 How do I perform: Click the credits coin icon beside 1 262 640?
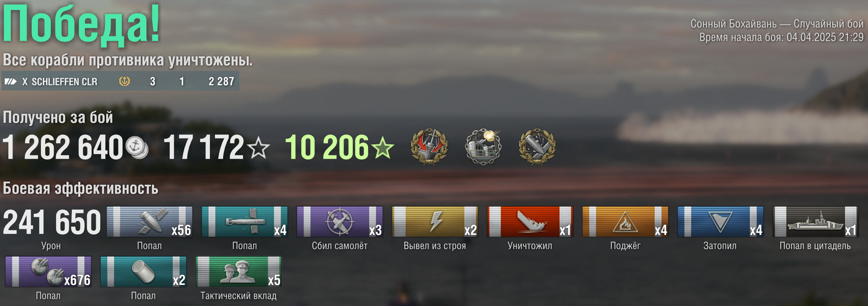click(137, 148)
